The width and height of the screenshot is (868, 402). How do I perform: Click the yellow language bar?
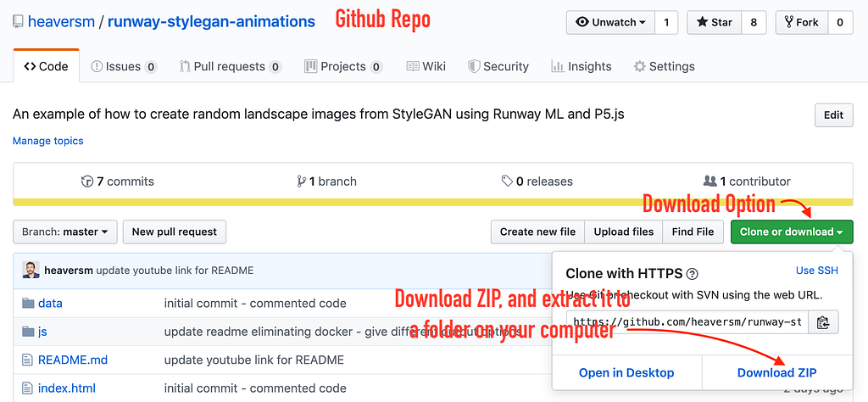pyautogui.click(x=433, y=202)
